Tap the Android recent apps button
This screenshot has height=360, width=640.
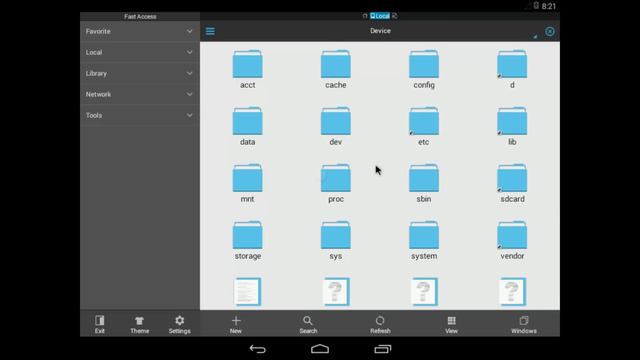(x=382, y=349)
